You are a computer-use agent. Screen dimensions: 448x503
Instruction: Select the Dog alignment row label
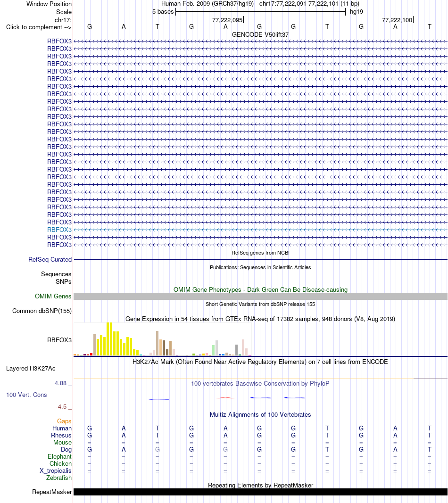coord(66,449)
